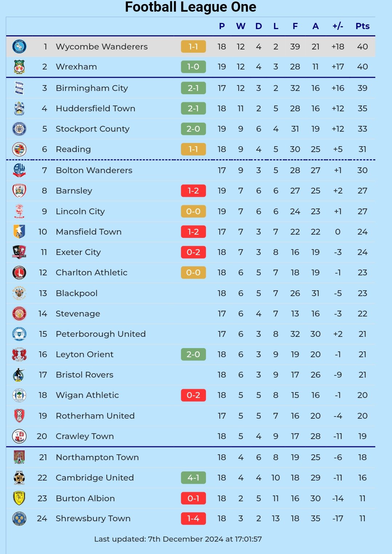
Task: Click Shrewsbury Town's red 1-4 result
Action: [193, 519]
